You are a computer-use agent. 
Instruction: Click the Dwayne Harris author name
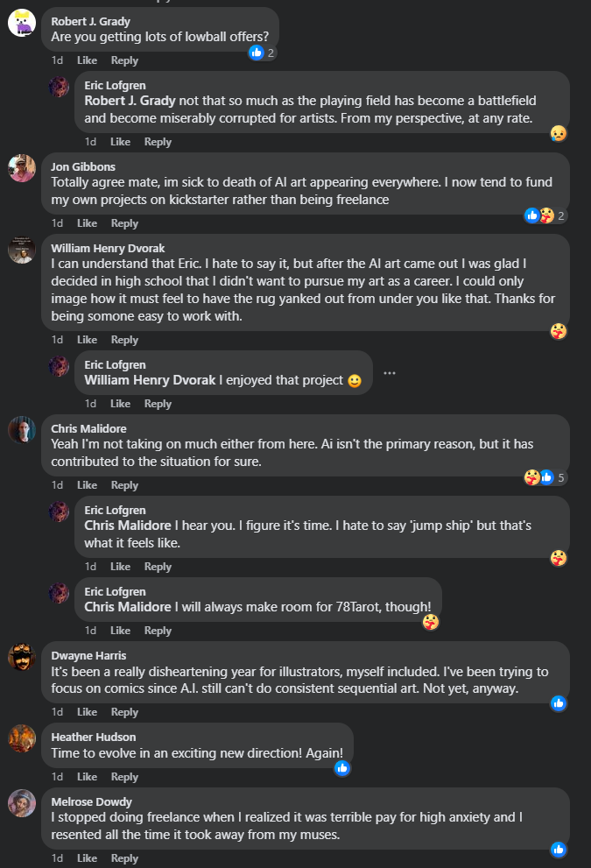coord(88,655)
